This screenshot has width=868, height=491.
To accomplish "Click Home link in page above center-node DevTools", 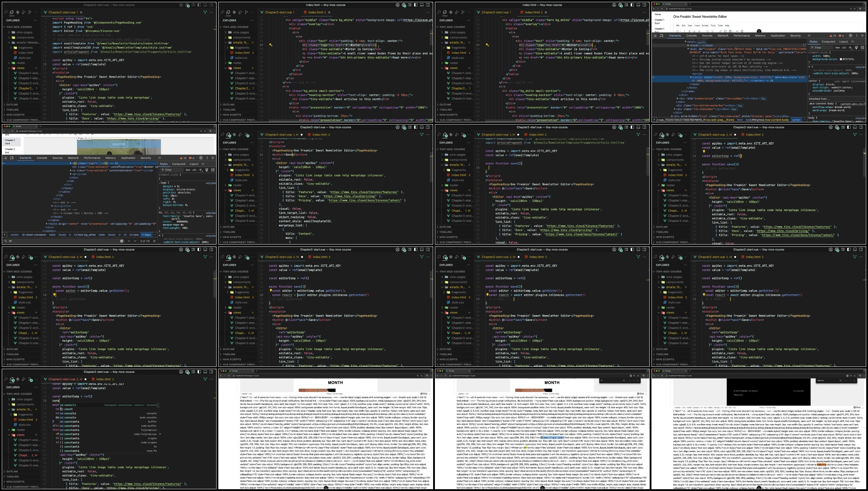I will pos(658,14).
